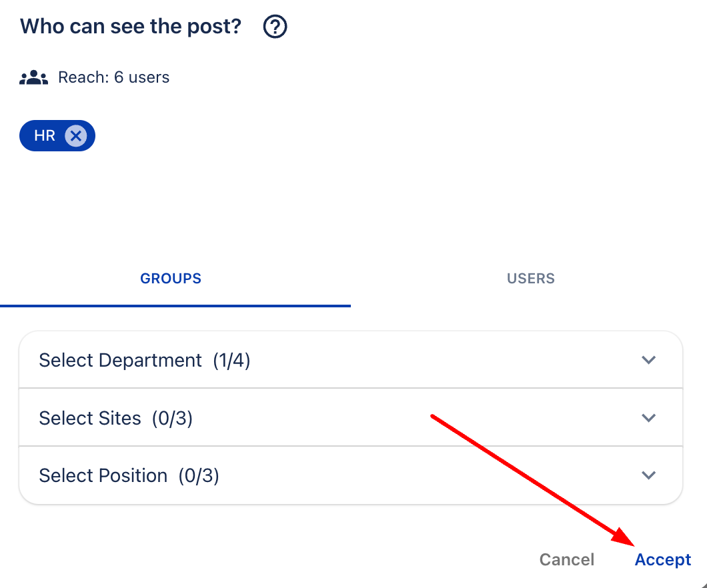The image size is (707, 588).
Task: Switch to the GROUPS tab
Action: (171, 279)
